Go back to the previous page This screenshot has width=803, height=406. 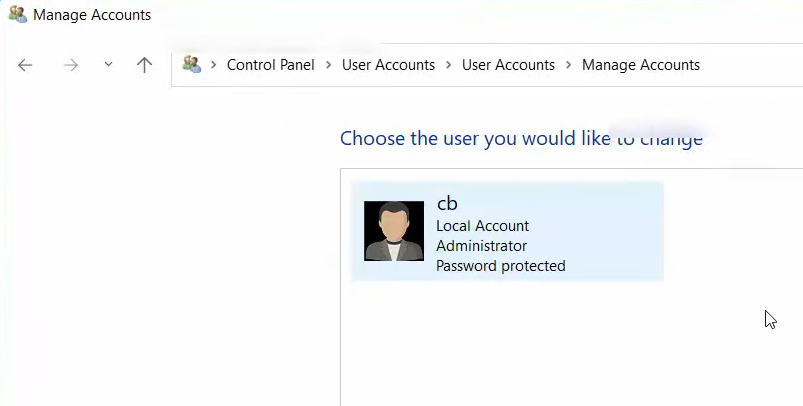point(26,65)
